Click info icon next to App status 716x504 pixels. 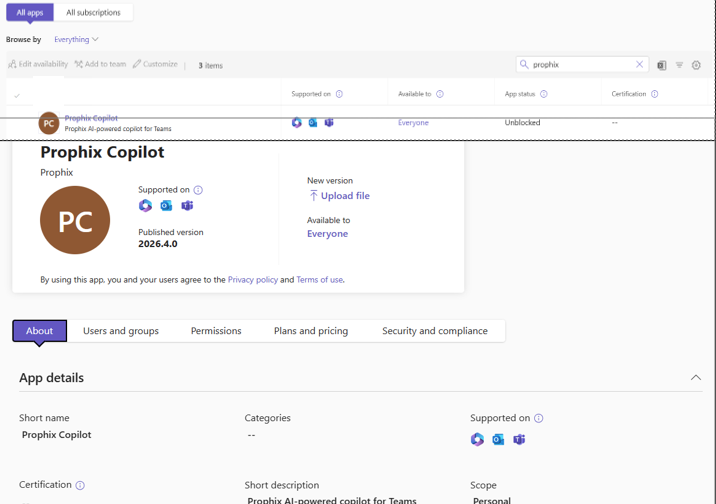coord(544,94)
